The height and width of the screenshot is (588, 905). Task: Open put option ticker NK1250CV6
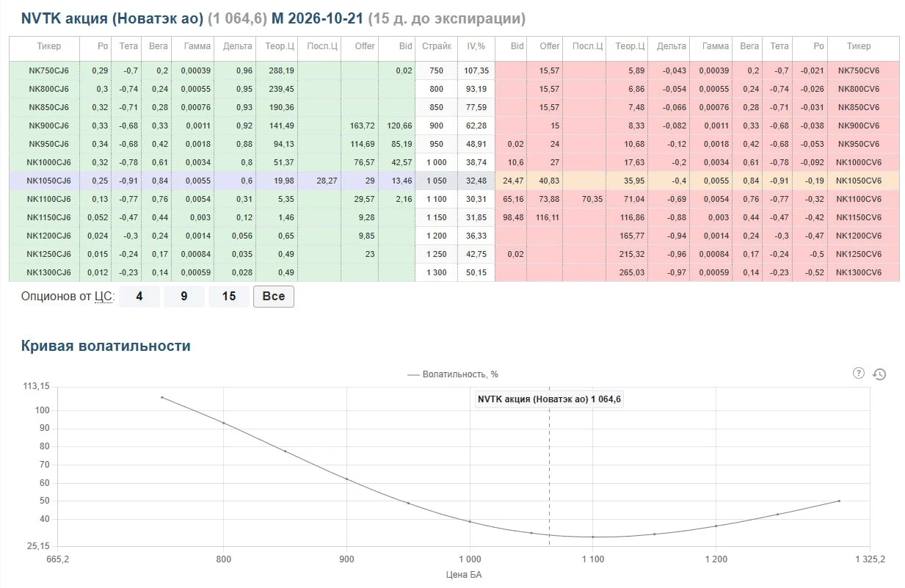click(x=859, y=254)
